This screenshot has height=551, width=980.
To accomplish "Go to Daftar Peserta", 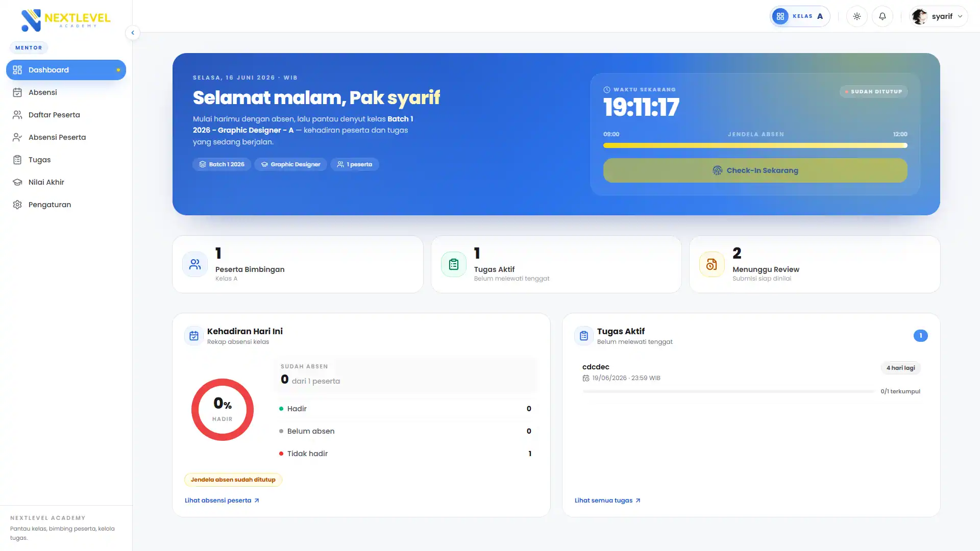I will (x=66, y=115).
